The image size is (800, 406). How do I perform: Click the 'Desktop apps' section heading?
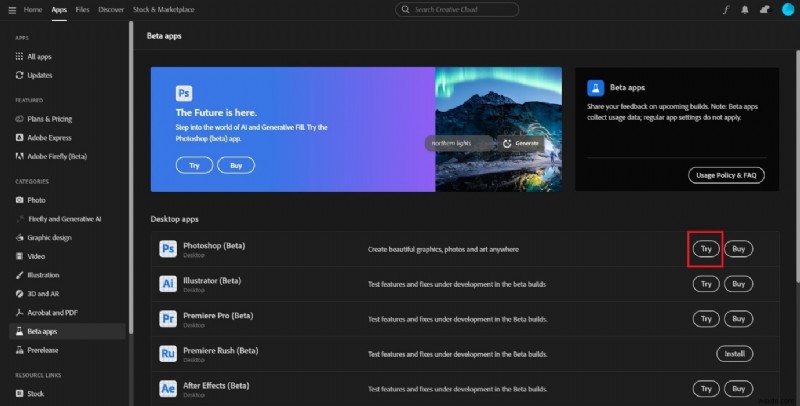[x=174, y=219]
